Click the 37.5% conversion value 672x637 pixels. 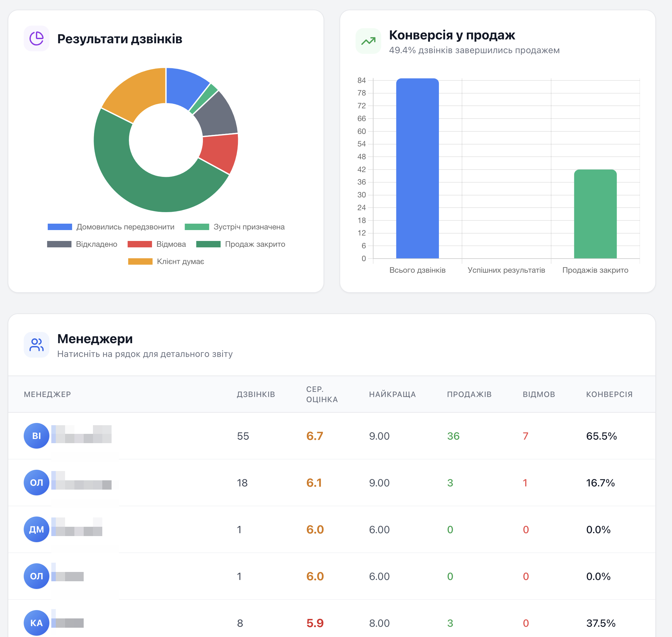tap(601, 623)
